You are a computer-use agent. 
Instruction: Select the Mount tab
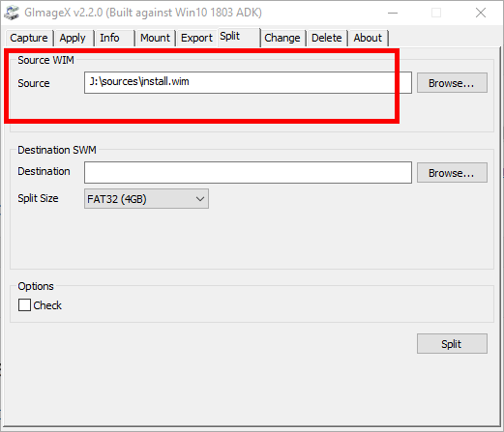pyautogui.click(x=155, y=38)
